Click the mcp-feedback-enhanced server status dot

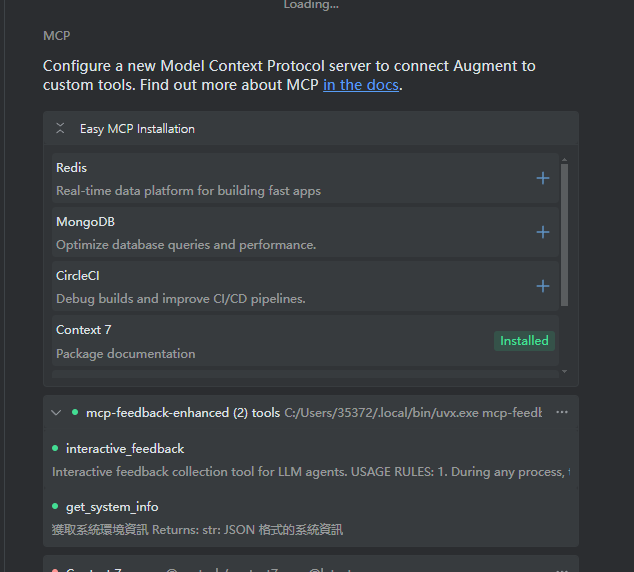(x=75, y=412)
